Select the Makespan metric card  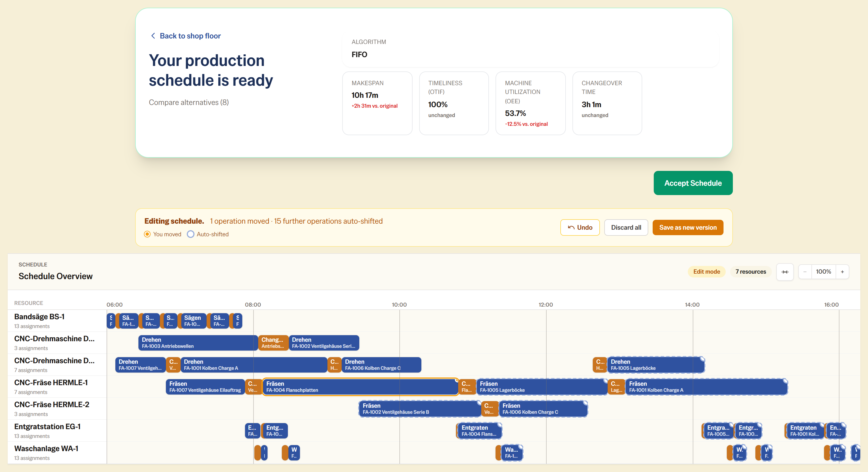377,103
